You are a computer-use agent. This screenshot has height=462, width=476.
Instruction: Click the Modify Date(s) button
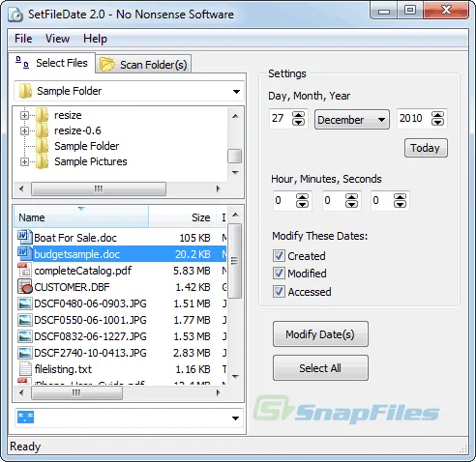click(320, 334)
